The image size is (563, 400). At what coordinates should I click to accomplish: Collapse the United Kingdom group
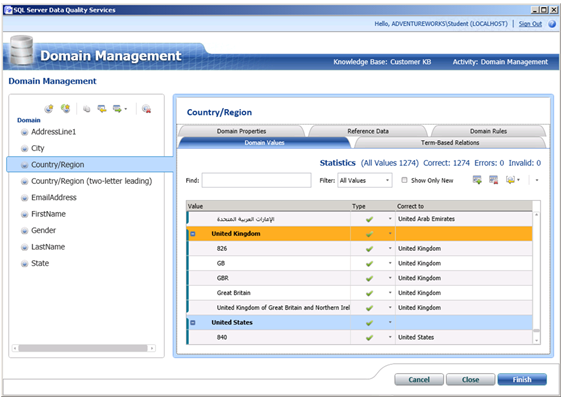(x=193, y=234)
